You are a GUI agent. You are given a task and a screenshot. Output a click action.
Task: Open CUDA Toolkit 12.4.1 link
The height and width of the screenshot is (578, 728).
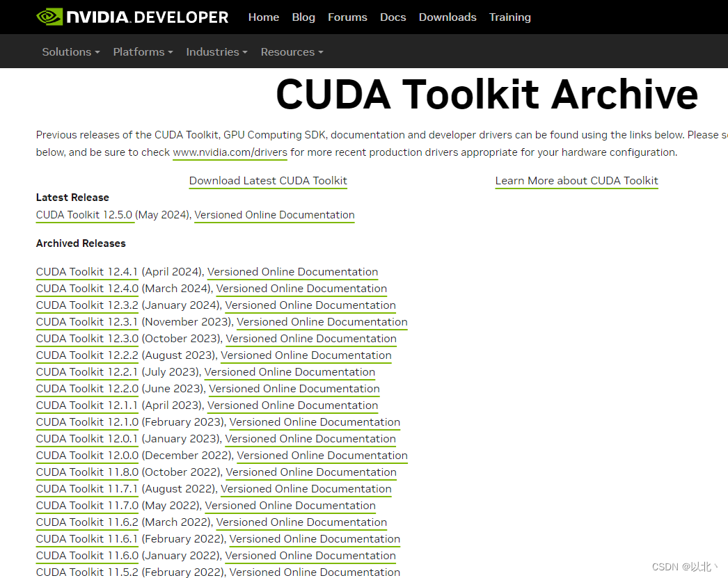pos(87,272)
